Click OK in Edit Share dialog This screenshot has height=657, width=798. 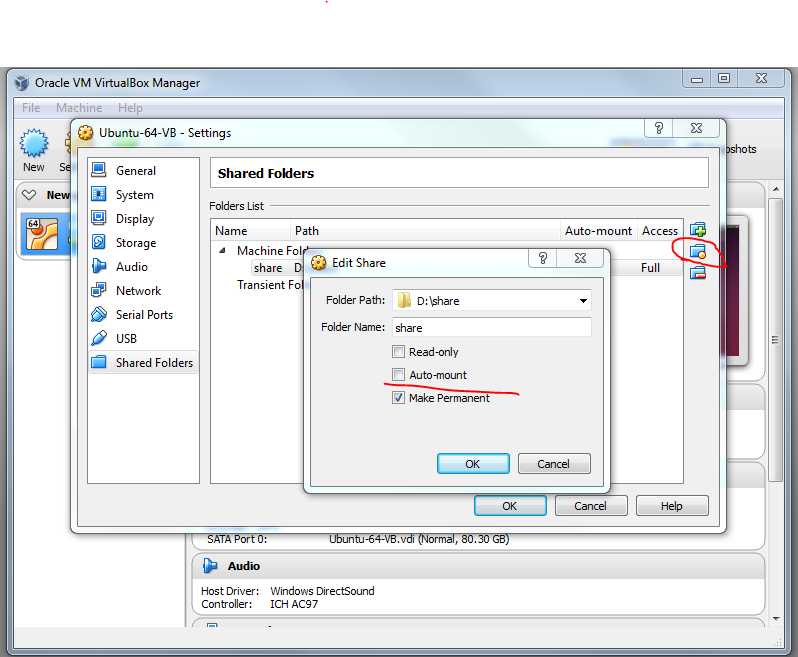473,464
